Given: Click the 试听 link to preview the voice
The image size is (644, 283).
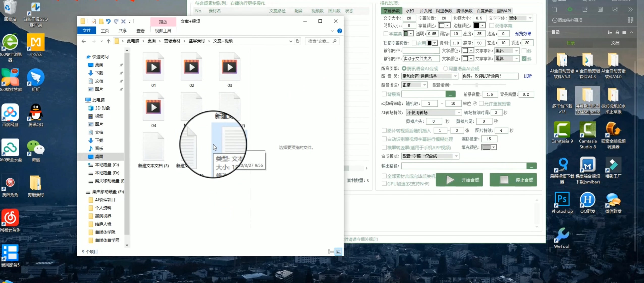Looking at the screenshot, I should click(528, 76).
